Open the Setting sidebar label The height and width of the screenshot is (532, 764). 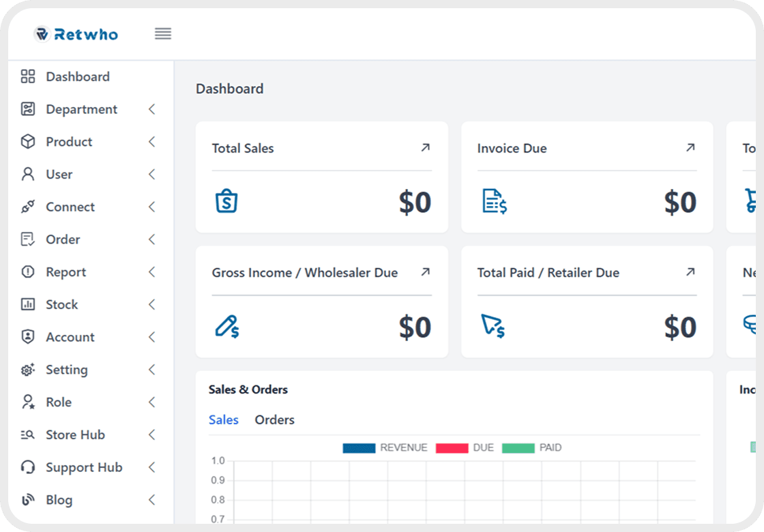(67, 370)
